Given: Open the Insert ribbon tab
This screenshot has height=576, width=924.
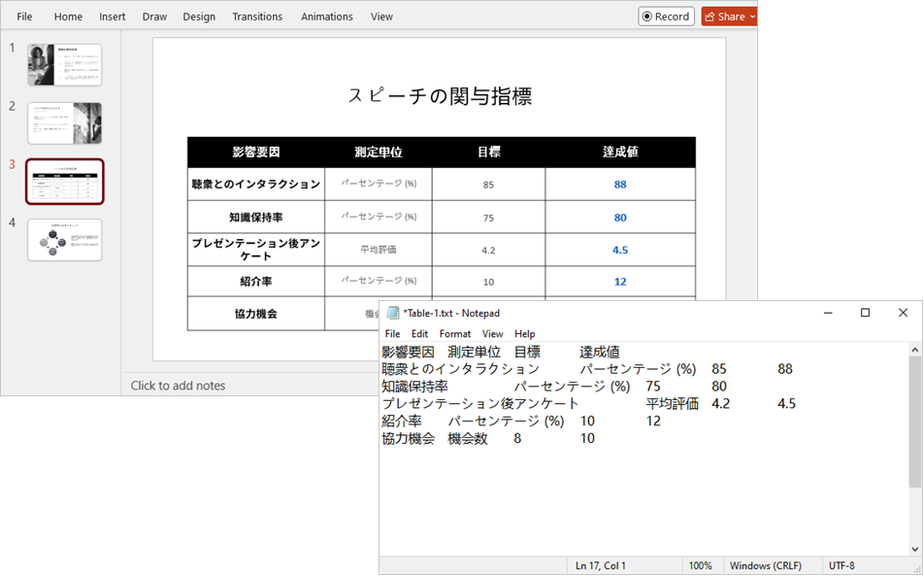Looking at the screenshot, I should point(112,17).
